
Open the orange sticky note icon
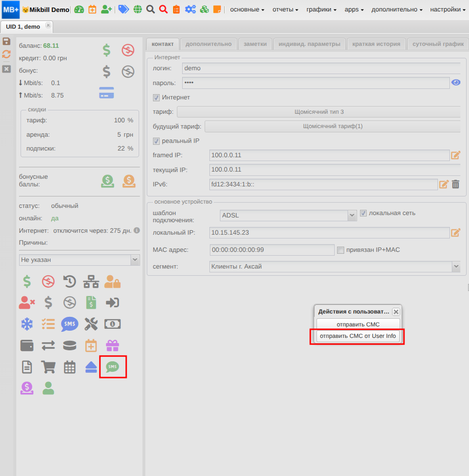point(217,10)
